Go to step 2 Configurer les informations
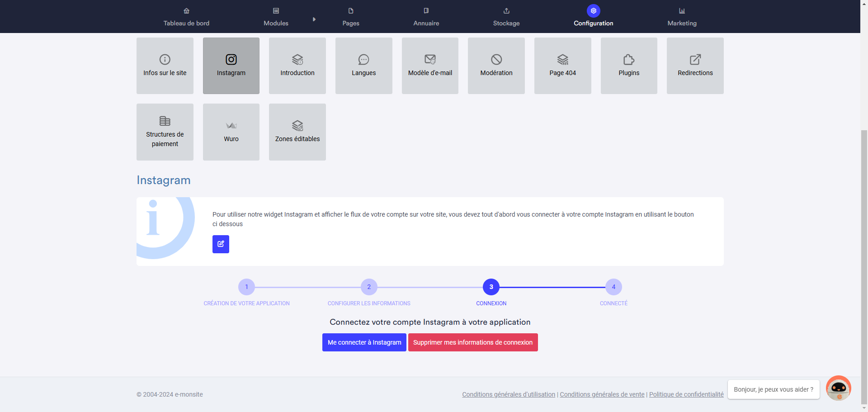This screenshot has height=412, width=868. (369, 287)
